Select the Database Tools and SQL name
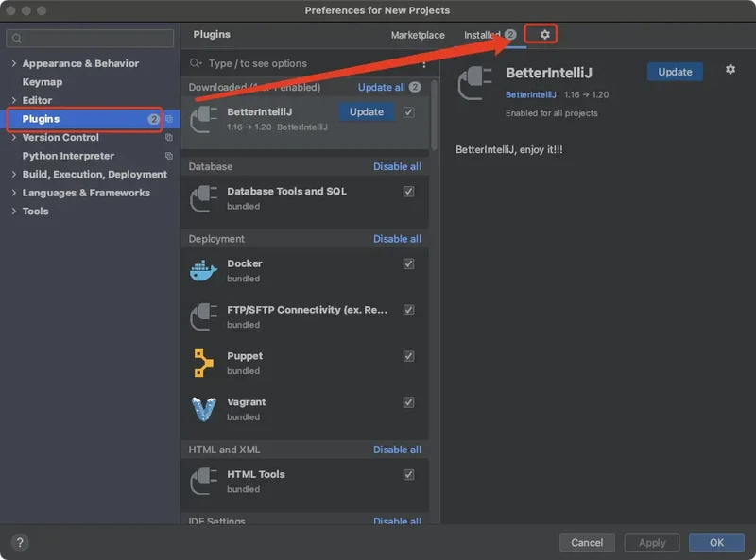756x560 pixels. pyautogui.click(x=287, y=192)
